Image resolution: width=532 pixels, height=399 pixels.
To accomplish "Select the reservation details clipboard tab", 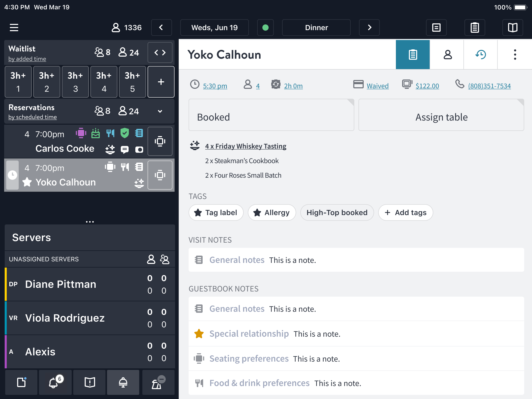I will coord(413,55).
